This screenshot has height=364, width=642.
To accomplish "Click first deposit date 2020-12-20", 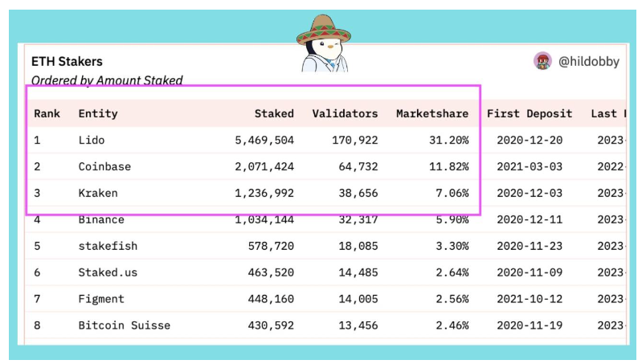I will tap(530, 140).
